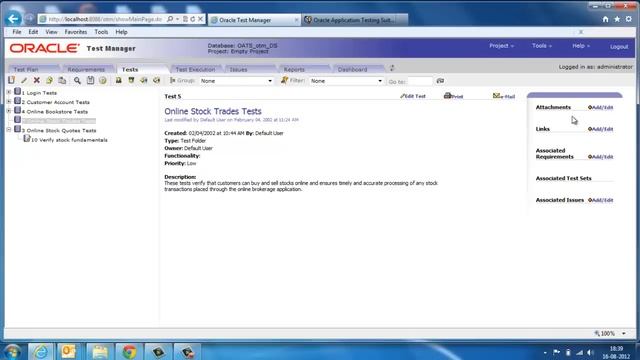The image size is (640, 360).
Task: Click the e-Mail link
Action: [x=504, y=96]
